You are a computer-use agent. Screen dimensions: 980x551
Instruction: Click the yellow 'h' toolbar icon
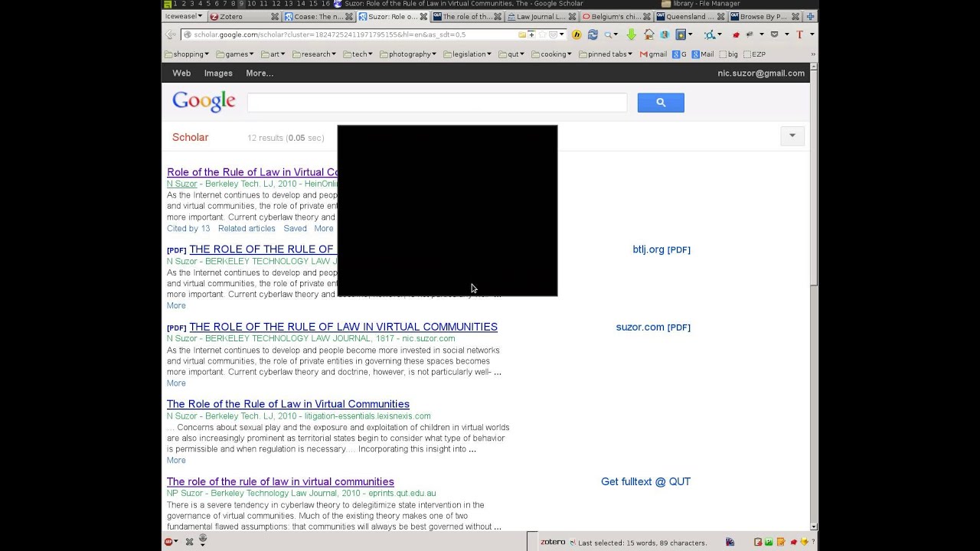pos(577,34)
